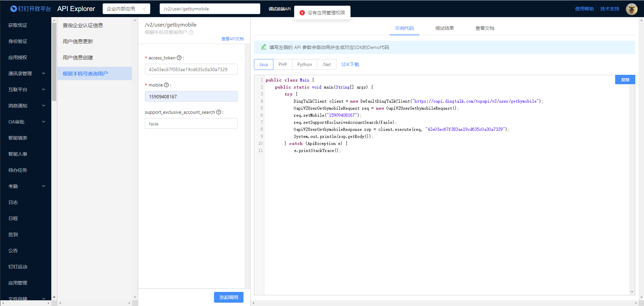Open the 企业内部应用 dropdown
This screenshot has height=306, width=644.
(126, 9)
